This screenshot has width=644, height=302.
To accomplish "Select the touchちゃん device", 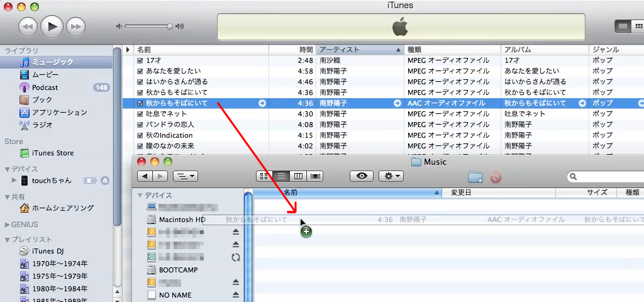I will pyautogui.click(x=52, y=181).
